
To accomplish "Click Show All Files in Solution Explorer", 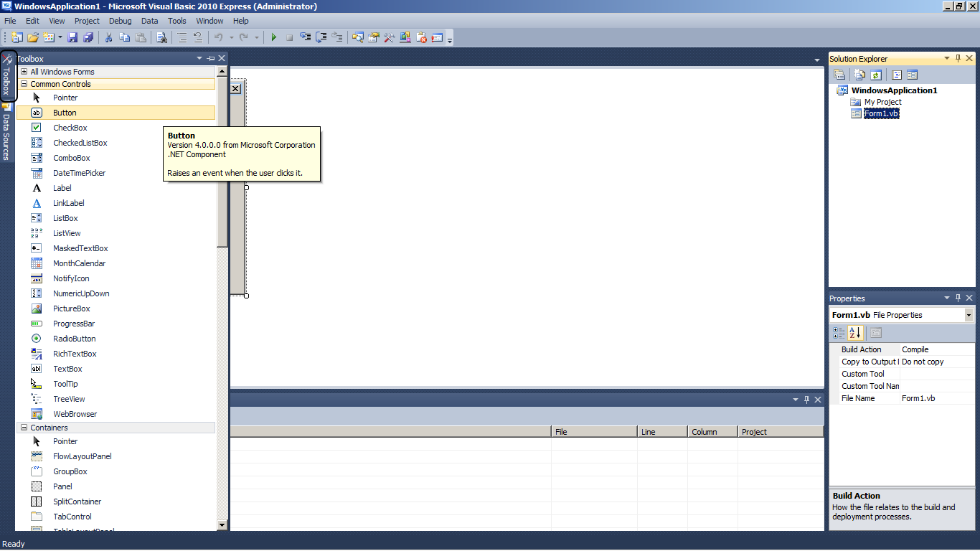I will 859,75.
